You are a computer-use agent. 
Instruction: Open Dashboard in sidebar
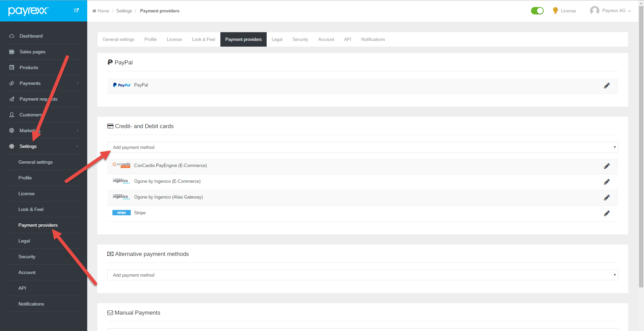click(31, 36)
